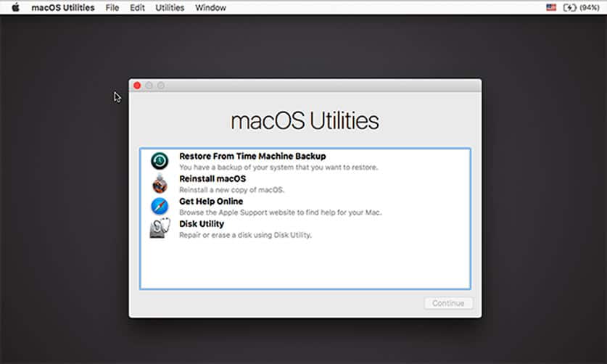Click 'Repair or erase a disk' description
The height and width of the screenshot is (364, 607).
click(x=245, y=235)
